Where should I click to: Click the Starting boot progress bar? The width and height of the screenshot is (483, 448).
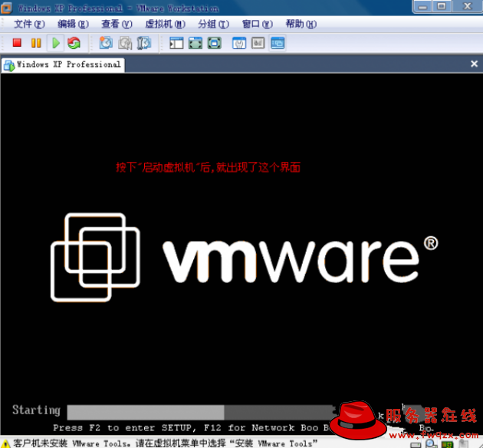[x=201, y=412]
